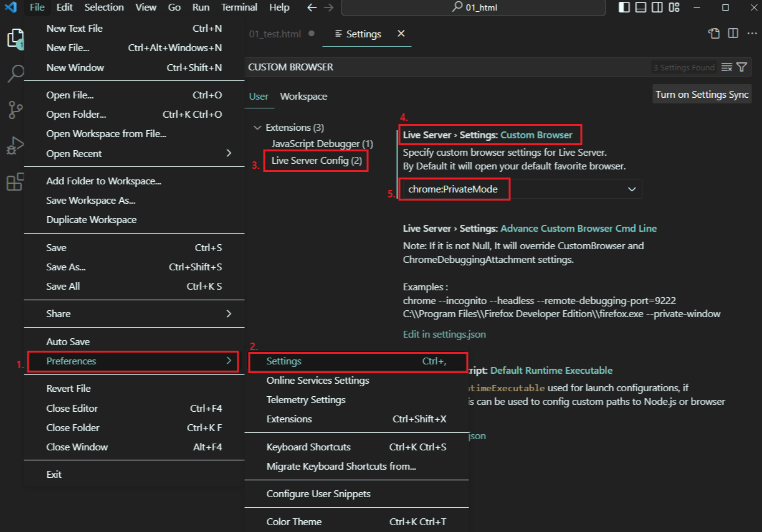The height and width of the screenshot is (532, 762).
Task: Clear settings search input icon
Action: [x=726, y=67]
